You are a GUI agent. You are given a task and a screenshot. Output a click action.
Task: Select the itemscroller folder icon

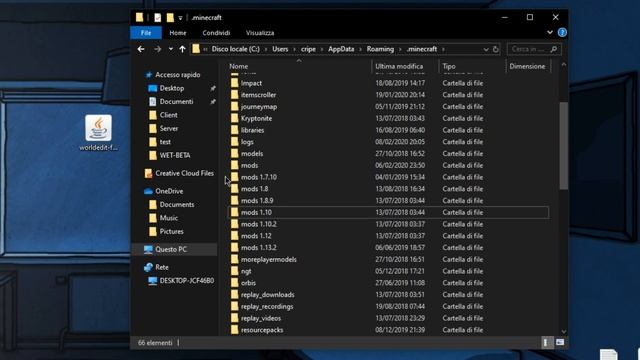(x=234, y=95)
